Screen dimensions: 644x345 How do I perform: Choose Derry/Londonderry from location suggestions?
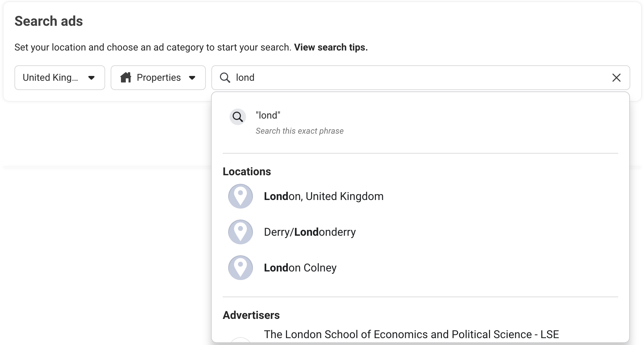click(x=420, y=232)
